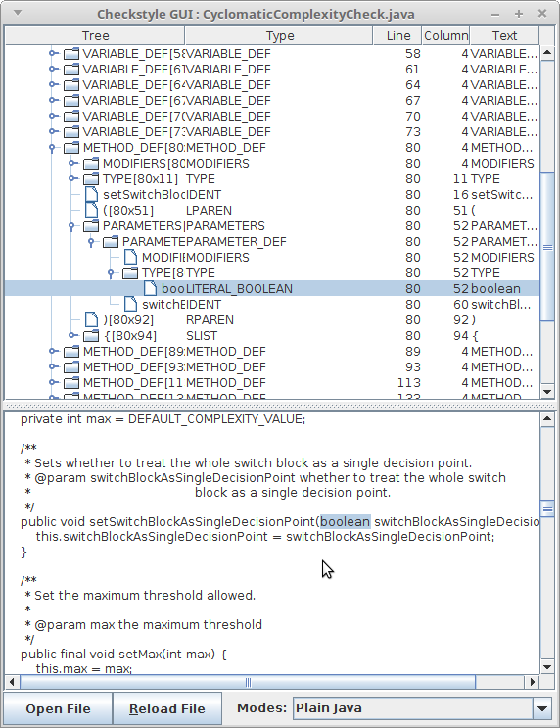Click code pane scroll up arrow
The width and height of the screenshot is (560, 728).
pos(547,419)
